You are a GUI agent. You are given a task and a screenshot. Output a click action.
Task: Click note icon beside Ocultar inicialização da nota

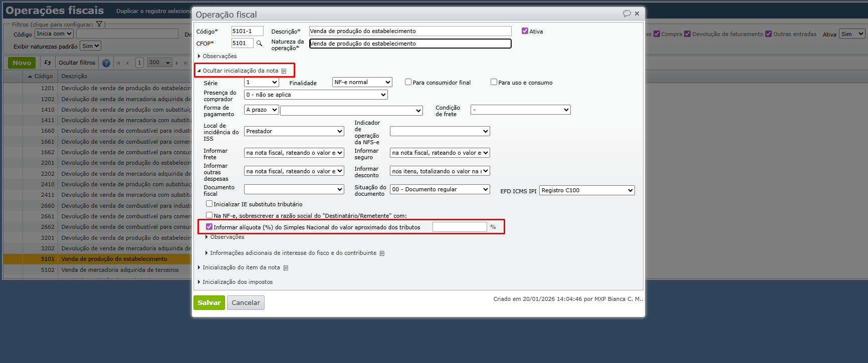(x=284, y=71)
